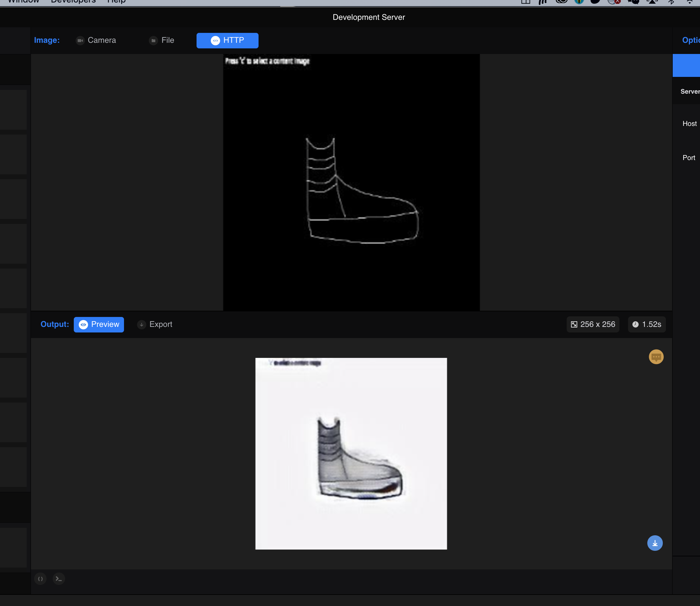Open the Bluetooth menu bar icon
The image size is (700, 606).
pos(671,2)
